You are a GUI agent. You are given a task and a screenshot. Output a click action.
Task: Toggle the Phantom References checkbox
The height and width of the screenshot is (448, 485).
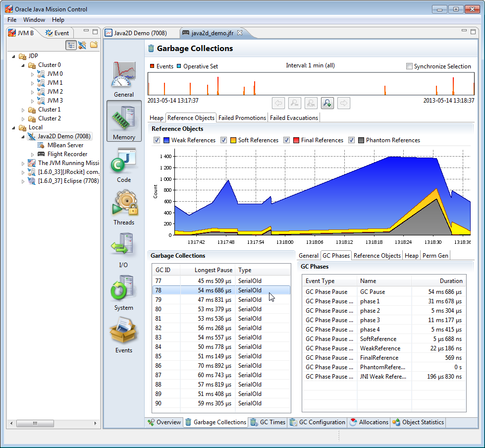[351, 140]
